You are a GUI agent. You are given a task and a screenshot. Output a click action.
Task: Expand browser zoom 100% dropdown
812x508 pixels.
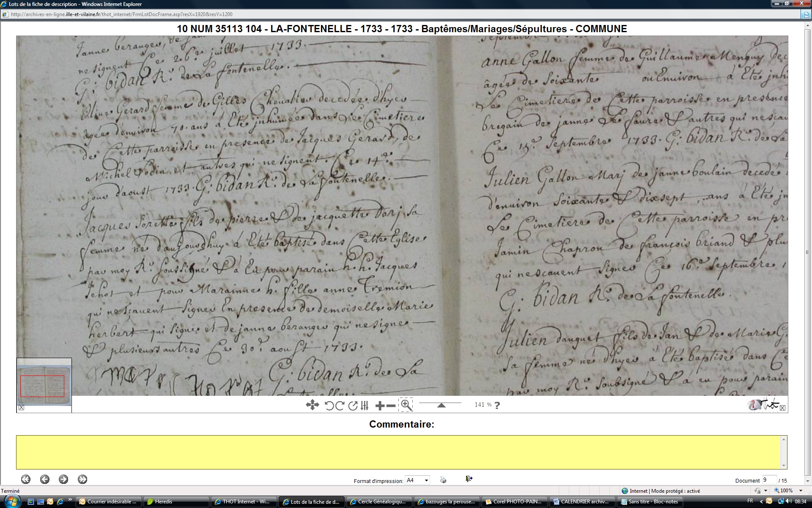[x=801, y=491]
